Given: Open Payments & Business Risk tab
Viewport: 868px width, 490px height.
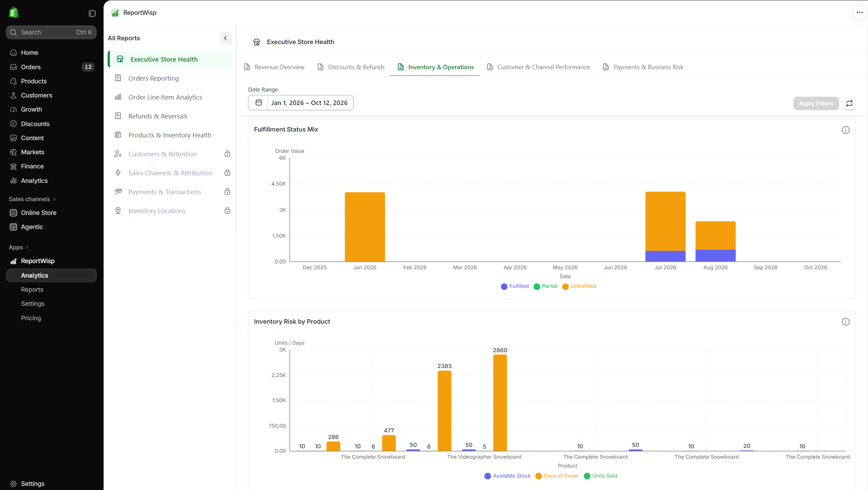Looking at the screenshot, I should pyautogui.click(x=643, y=67).
